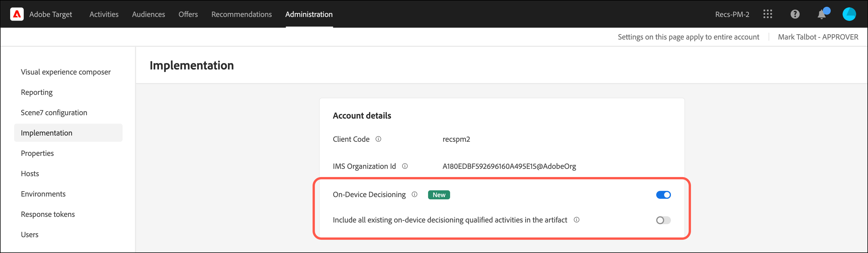Click the IMS Organization Id info icon
This screenshot has width=868, height=253.
(x=405, y=166)
